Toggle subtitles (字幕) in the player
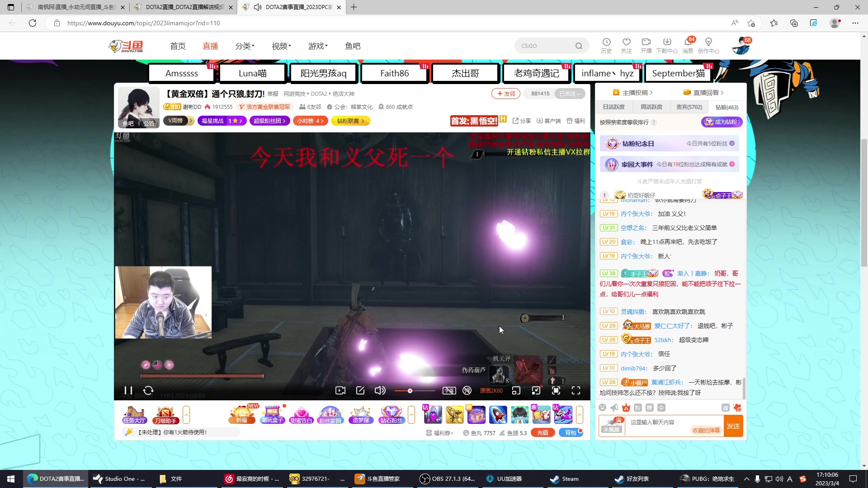 tap(449, 390)
